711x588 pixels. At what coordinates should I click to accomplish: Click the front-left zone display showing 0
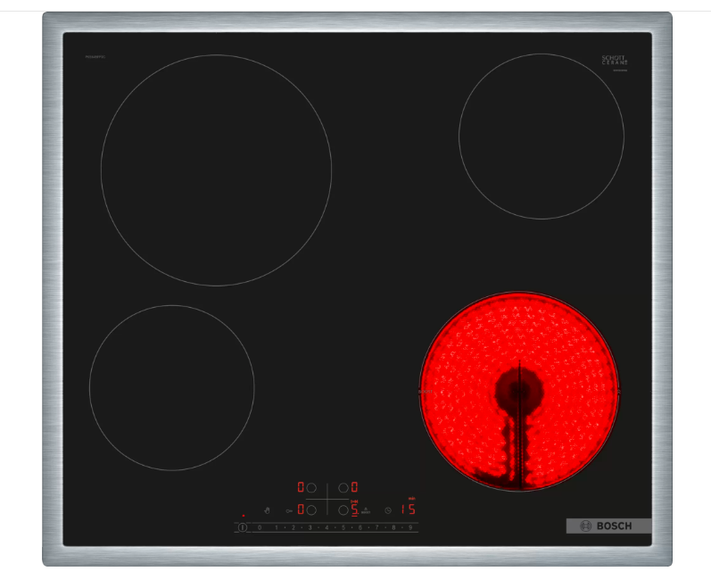(x=301, y=509)
